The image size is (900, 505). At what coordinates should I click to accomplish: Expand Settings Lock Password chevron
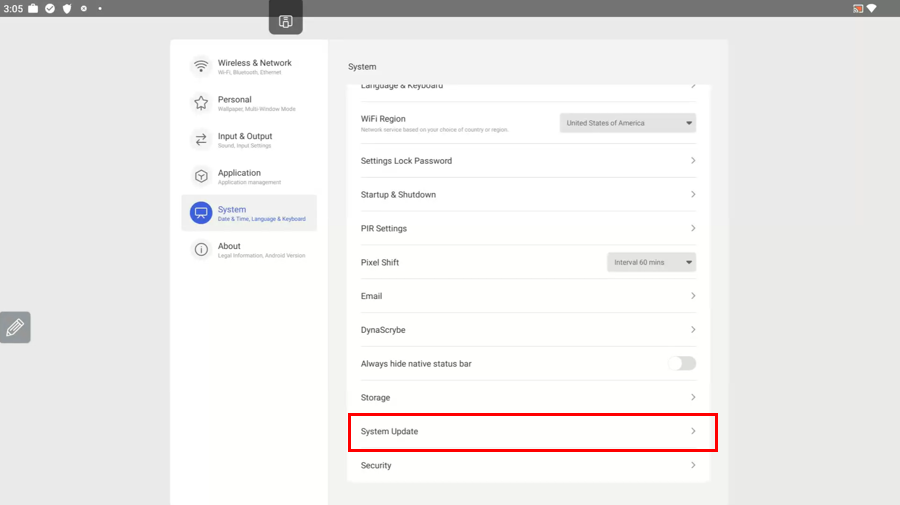(693, 161)
